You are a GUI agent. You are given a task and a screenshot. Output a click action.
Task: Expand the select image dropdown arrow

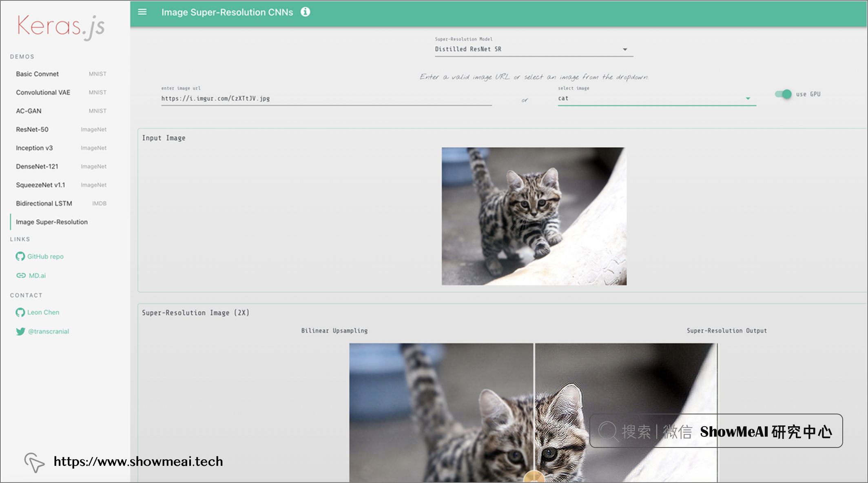748,98
